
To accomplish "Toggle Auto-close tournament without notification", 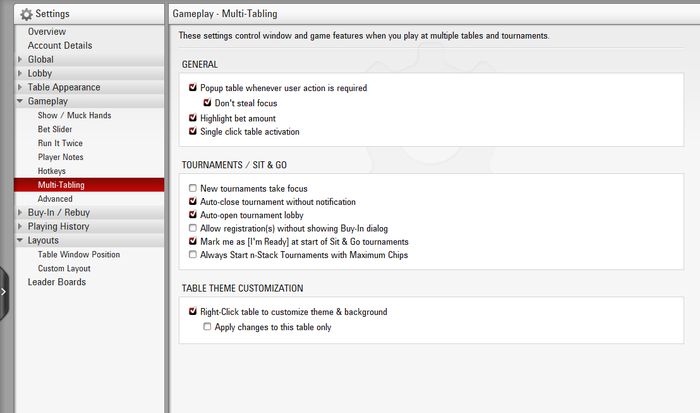I will (x=193, y=201).
